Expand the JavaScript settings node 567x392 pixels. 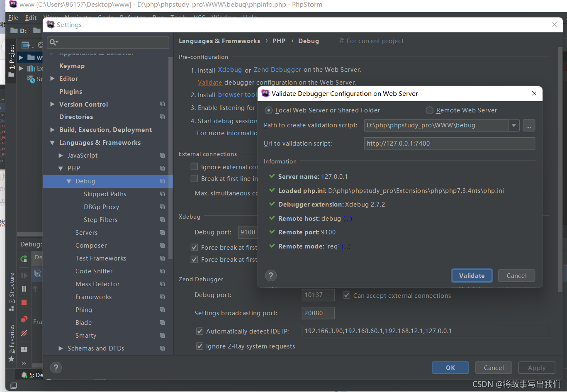click(x=61, y=156)
